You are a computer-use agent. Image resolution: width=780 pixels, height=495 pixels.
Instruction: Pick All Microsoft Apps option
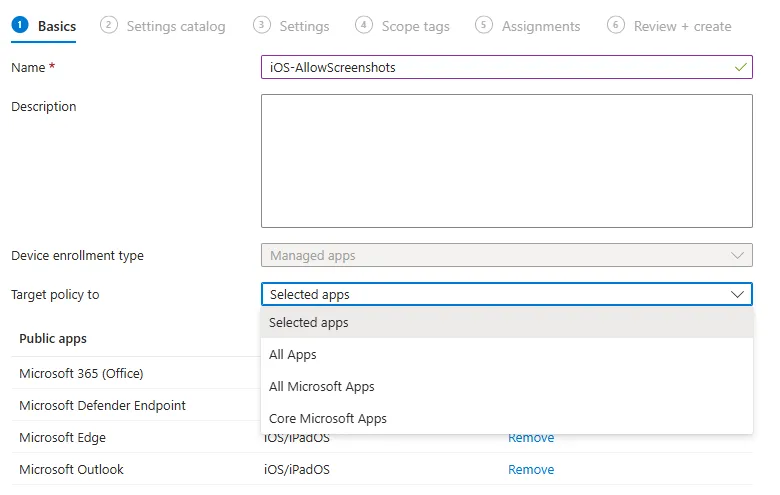pos(506,386)
